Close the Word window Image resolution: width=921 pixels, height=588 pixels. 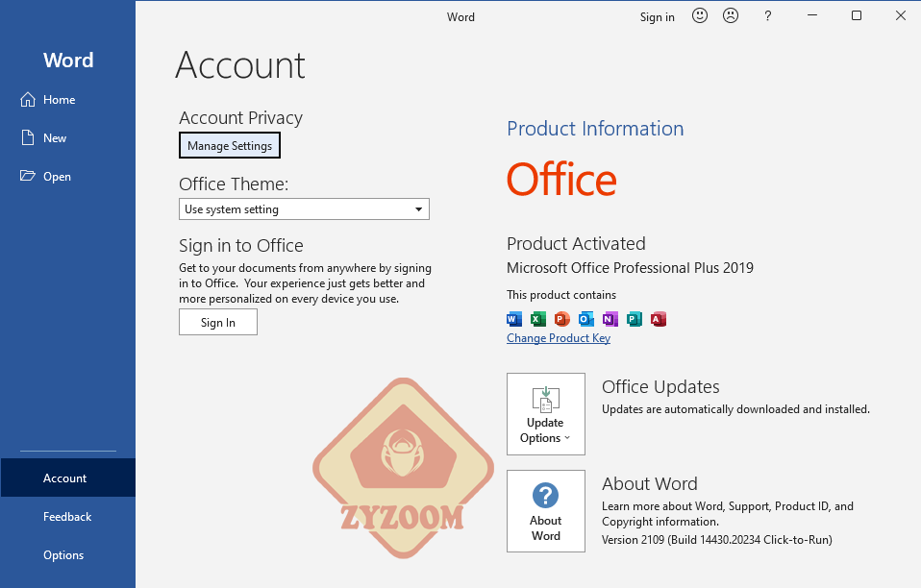pyautogui.click(x=901, y=15)
